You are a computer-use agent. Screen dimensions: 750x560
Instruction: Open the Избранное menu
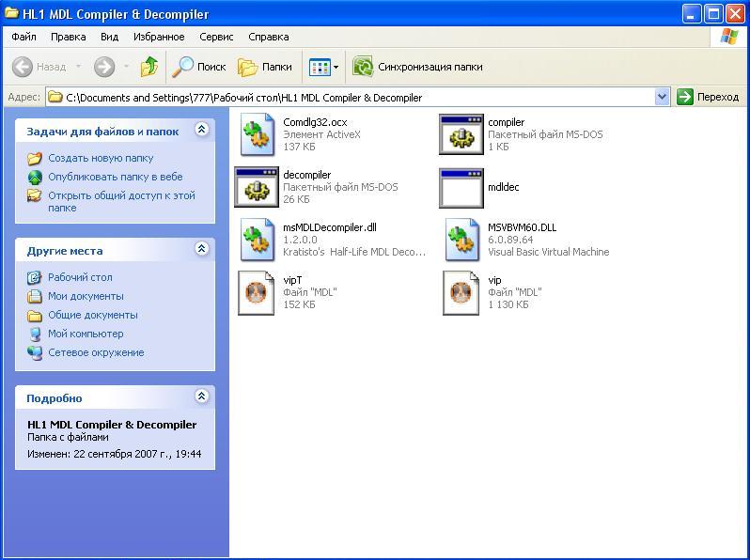click(159, 37)
